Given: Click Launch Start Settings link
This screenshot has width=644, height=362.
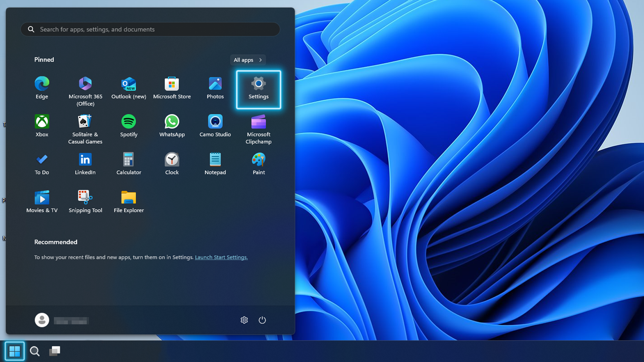Looking at the screenshot, I should (x=221, y=257).
